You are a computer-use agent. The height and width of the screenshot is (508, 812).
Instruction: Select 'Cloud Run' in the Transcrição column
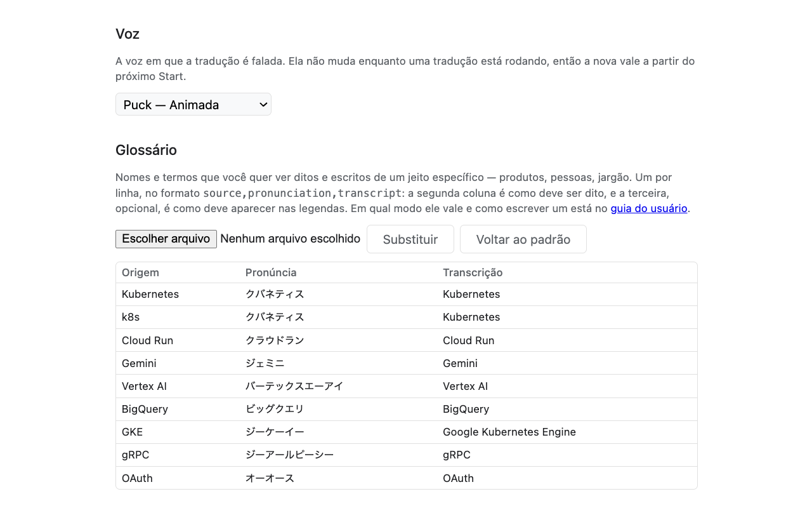coord(468,340)
